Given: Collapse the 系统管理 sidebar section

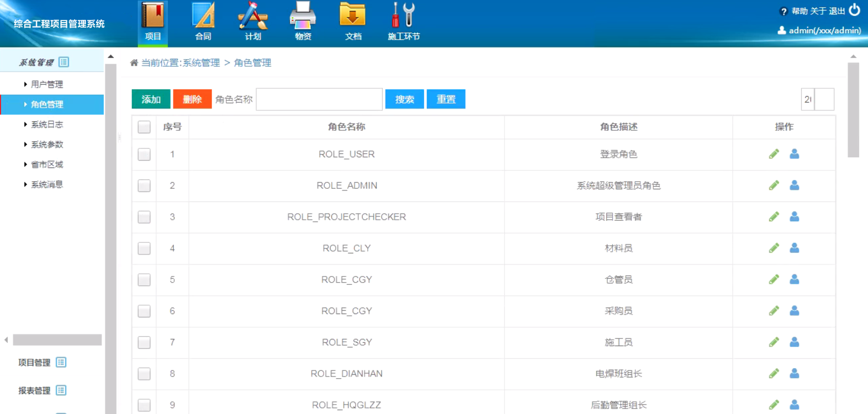Looking at the screenshot, I should [44, 62].
